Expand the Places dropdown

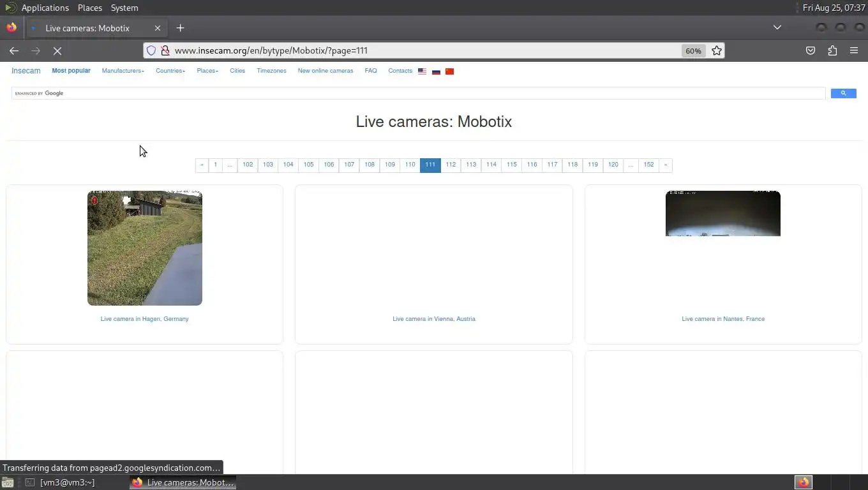(x=207, y=71)
